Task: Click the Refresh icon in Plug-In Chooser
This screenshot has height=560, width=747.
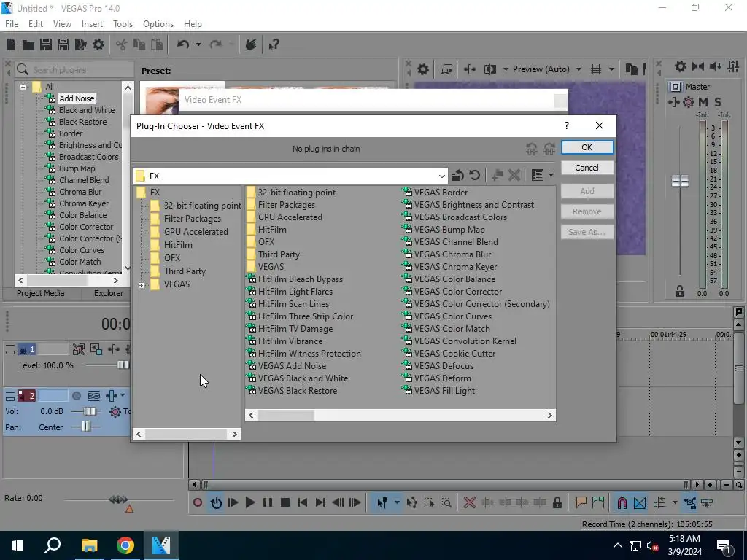Action: pyautogui.click(x=474, y=175)
